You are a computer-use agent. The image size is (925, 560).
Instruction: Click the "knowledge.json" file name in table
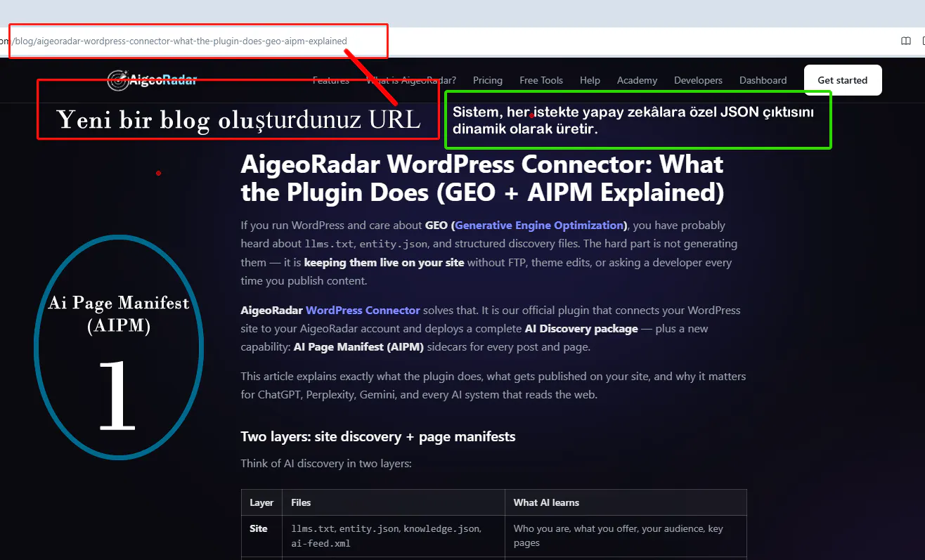tap(442, 528)
